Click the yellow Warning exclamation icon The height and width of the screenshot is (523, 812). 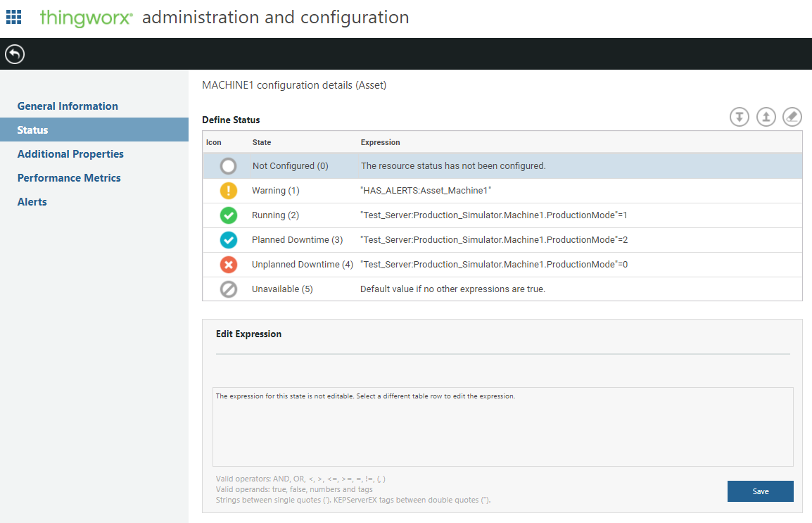tap(229, 191)
